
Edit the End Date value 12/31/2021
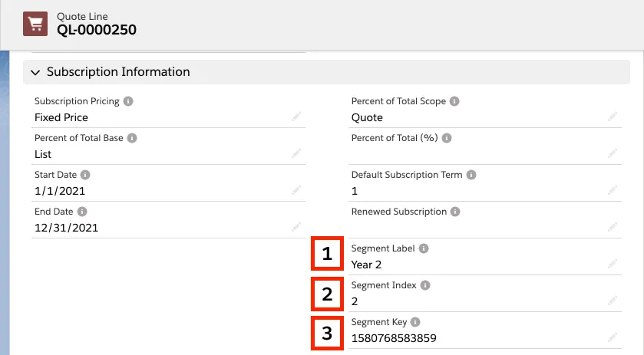(x=296, y=228)
